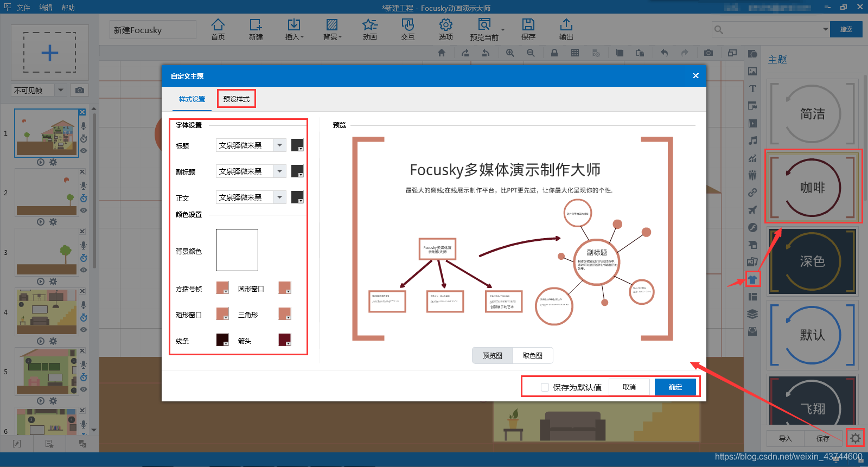The height and width of the screenshot is (467, 868).
Task: Open the 文件 menu
Action: pyautogui.click(x=23, y=8)
